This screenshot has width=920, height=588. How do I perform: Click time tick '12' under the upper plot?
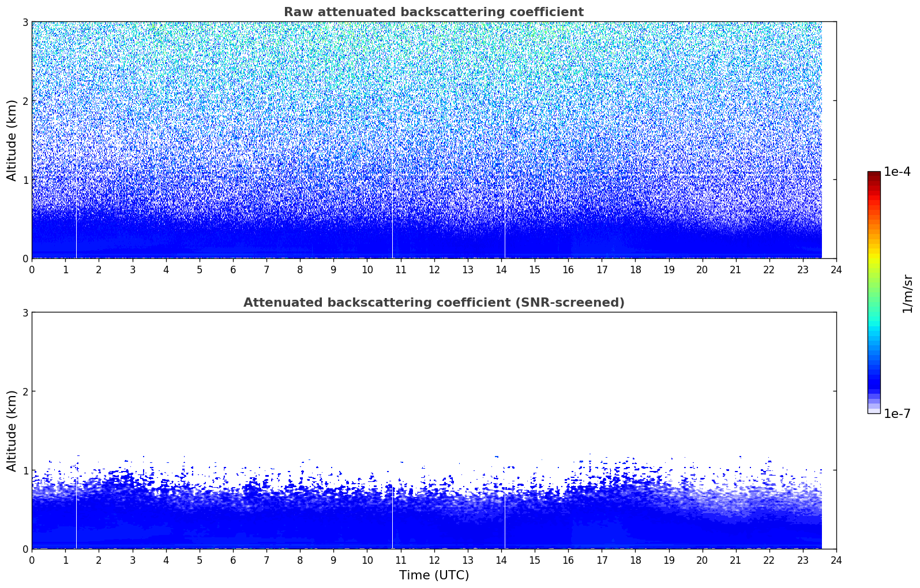[x=434, y=269]
